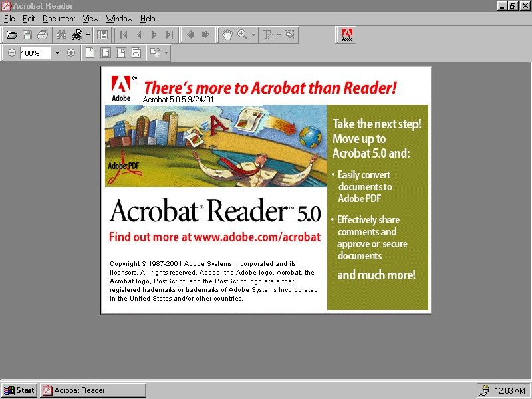The width and height of the screenshot is (532, 399).
Task: Click the Rotate View icon
Action: (156, 53)
